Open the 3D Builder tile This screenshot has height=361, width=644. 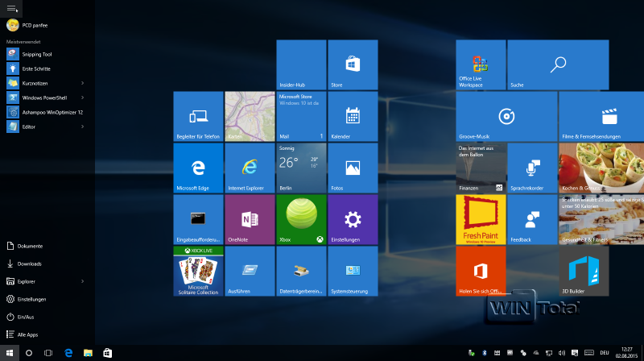coord(583,271)
